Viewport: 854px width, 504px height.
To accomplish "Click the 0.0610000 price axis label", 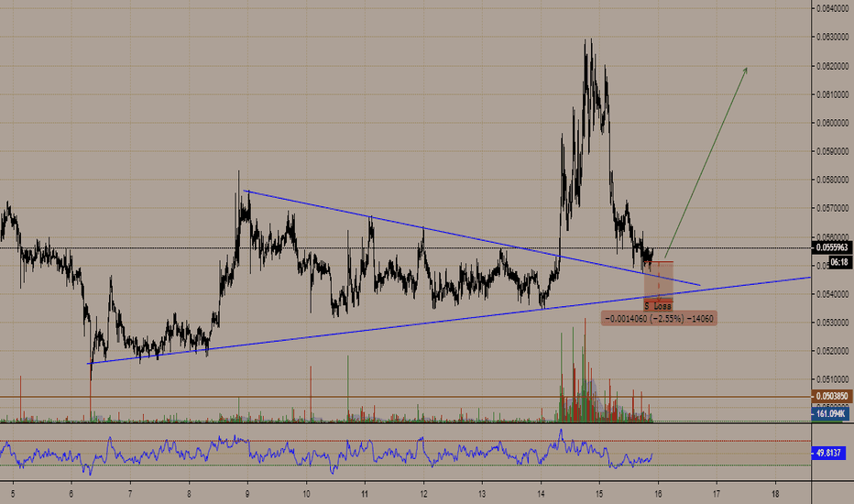I will point(832,94).
